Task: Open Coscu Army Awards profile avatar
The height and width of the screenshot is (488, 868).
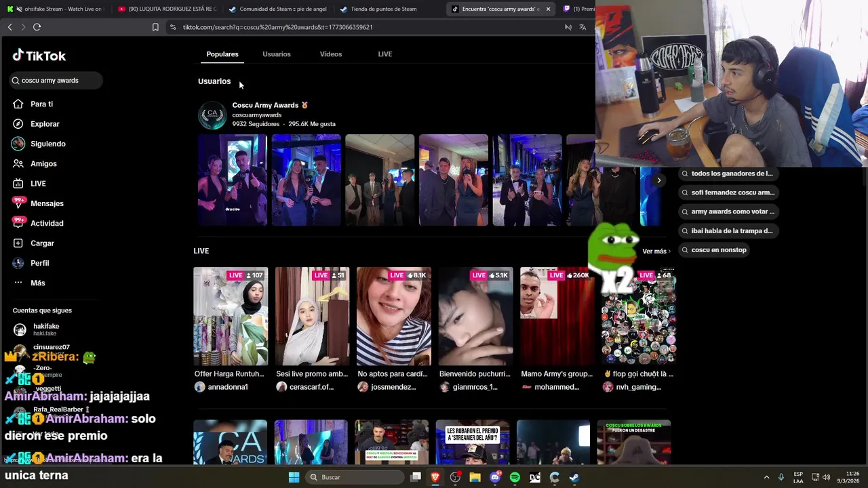Action: 212,115
